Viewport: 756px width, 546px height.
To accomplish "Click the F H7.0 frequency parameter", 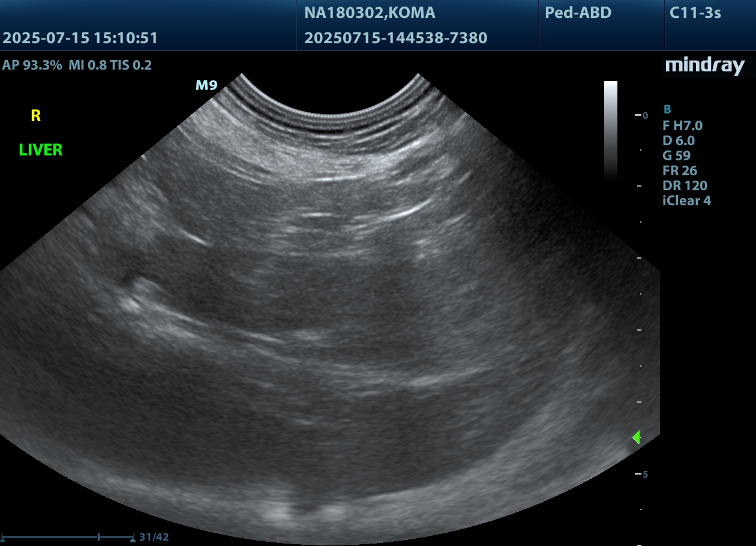I will (682, 125).
